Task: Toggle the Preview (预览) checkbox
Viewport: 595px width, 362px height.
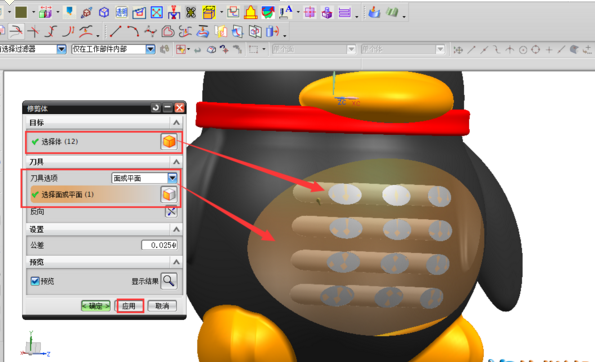Action: [35, 281]
